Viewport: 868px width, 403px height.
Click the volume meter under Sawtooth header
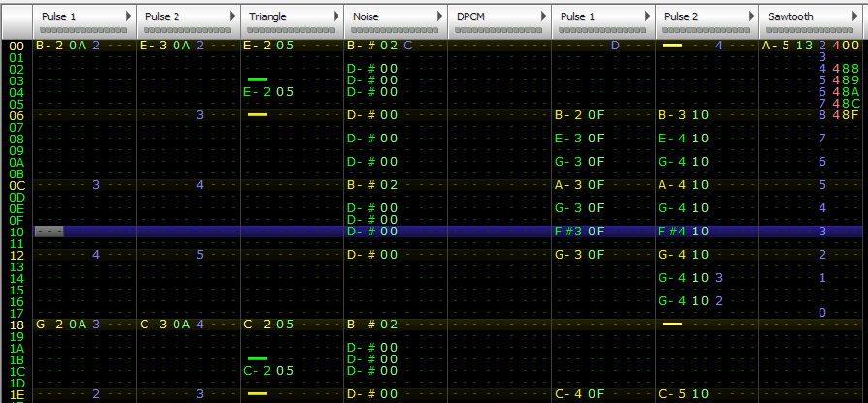click(x=810, y=29)
